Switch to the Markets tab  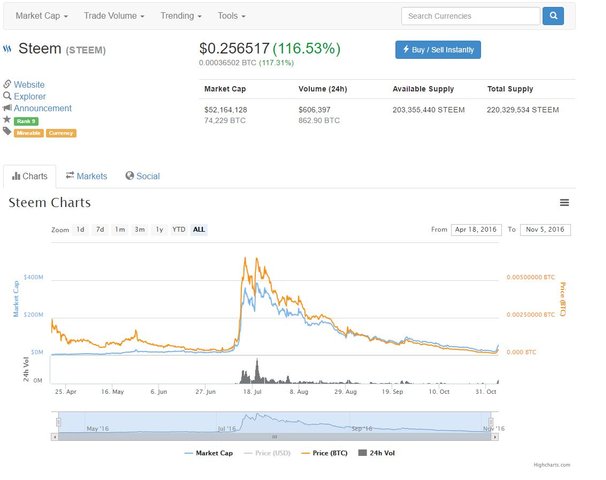[x=86, y=176]
